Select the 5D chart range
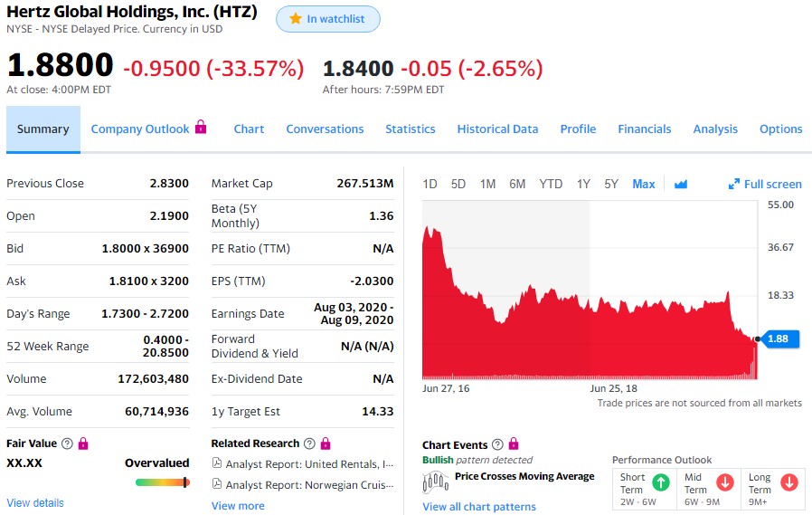This screenshot has width=812, height=515. click(458, 184)
